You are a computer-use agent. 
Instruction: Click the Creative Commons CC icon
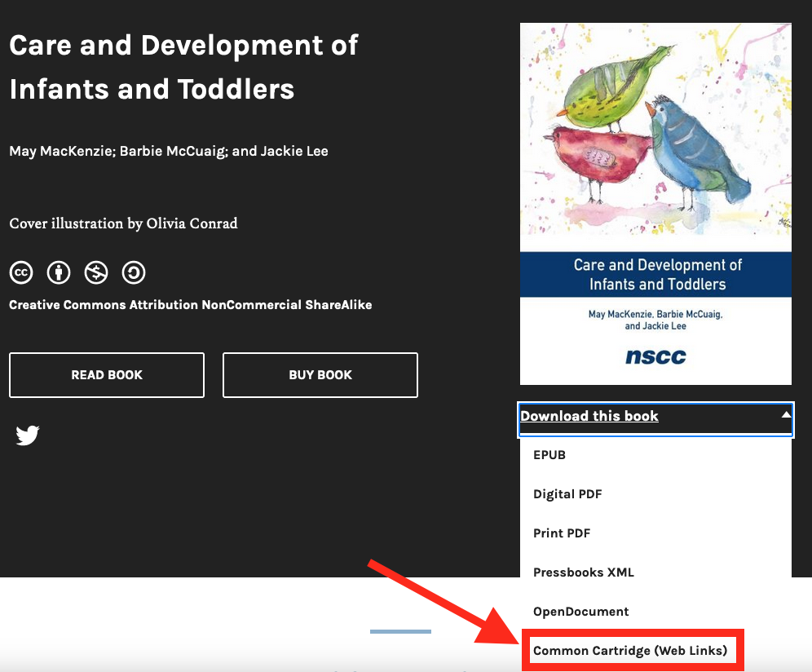(x=21, y=272)
